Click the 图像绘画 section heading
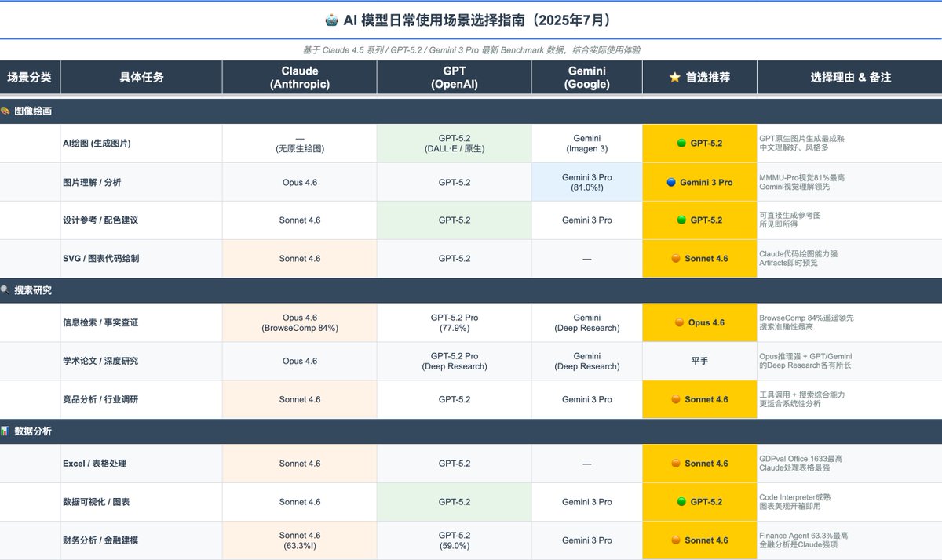 tap(33, 111)
